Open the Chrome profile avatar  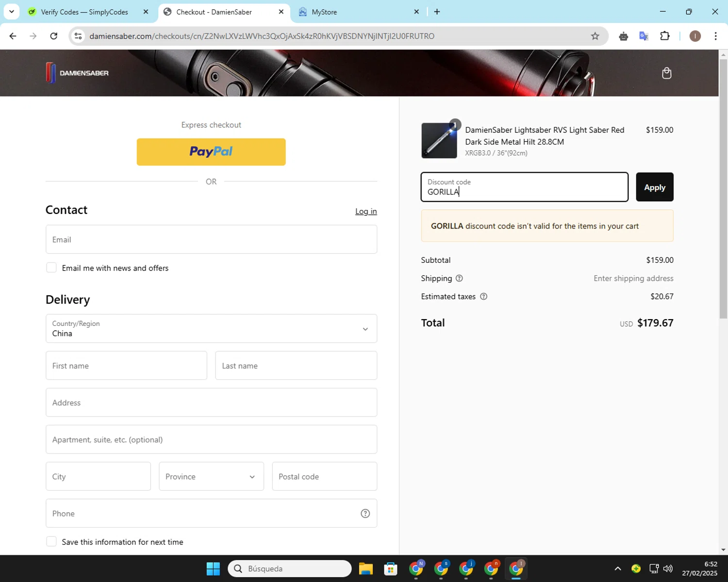(695, 36)
